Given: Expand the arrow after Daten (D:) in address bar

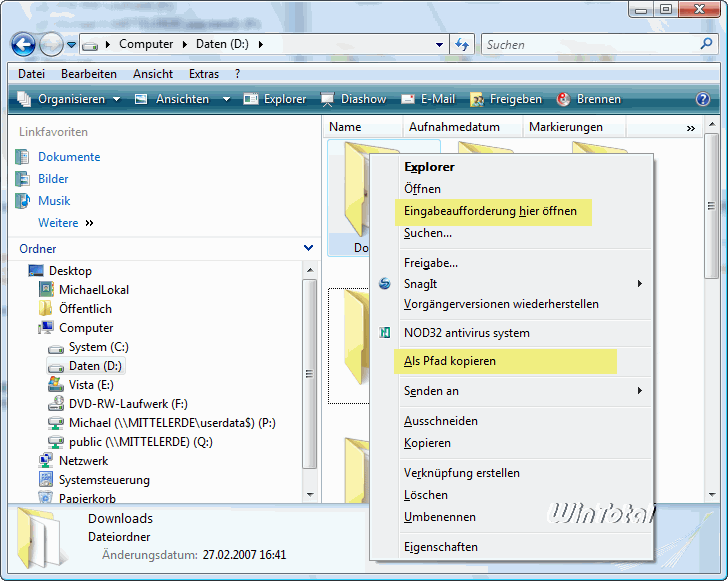Looking at the screenshot, I should coord(260,45).
